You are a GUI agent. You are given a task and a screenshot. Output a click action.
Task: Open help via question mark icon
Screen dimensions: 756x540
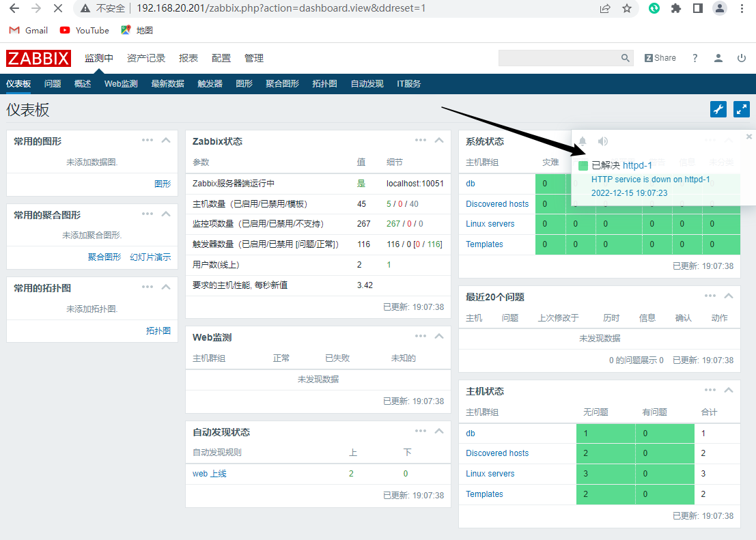point(695,58)
